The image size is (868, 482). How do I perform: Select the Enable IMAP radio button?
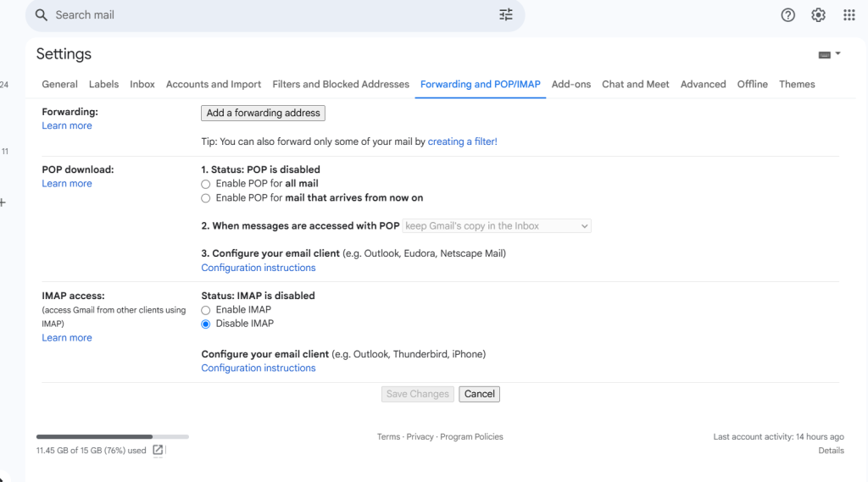click(x=206, y=310)
